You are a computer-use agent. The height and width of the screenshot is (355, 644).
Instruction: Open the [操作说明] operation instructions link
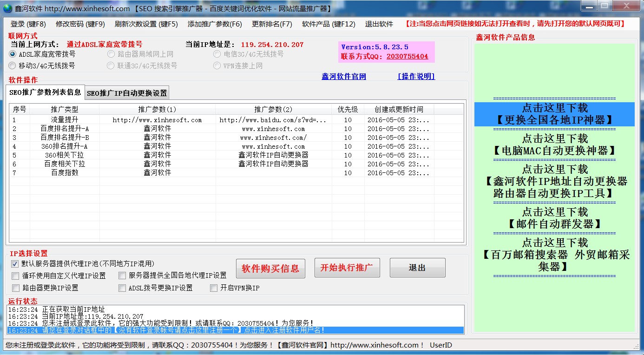(416, 76)
